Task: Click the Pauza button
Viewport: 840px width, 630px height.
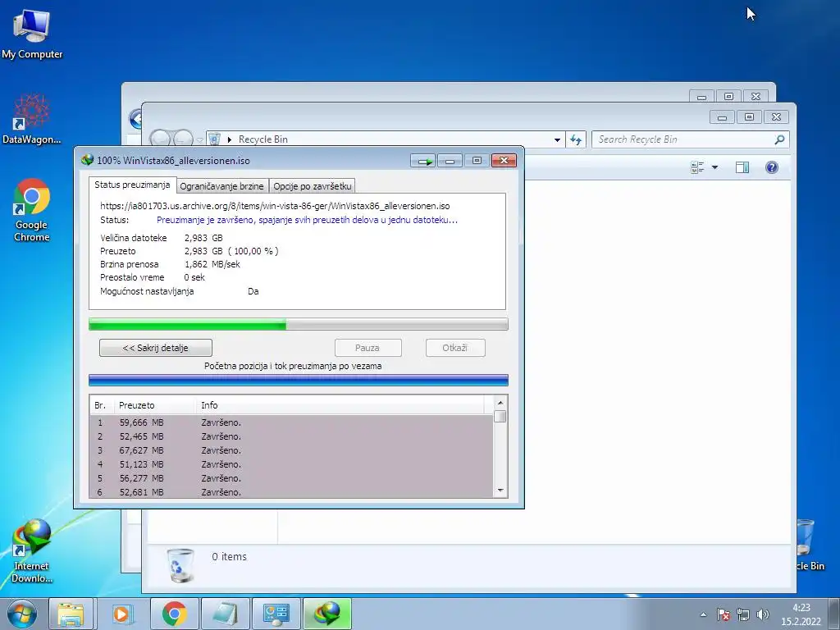Action: (367, 348)
